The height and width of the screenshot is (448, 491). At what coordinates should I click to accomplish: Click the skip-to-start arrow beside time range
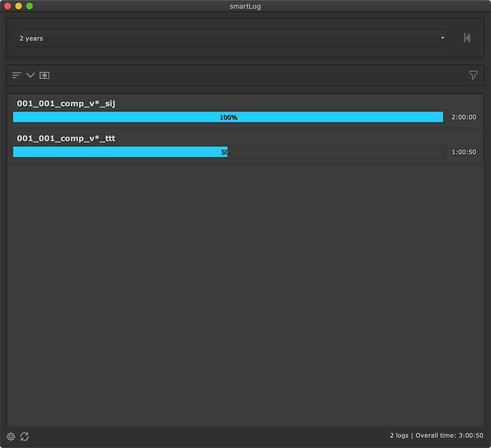[467, 38]
